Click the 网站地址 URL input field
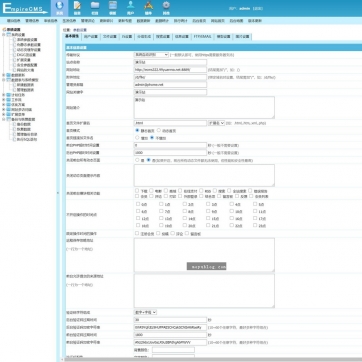 (x=170, y=70)
